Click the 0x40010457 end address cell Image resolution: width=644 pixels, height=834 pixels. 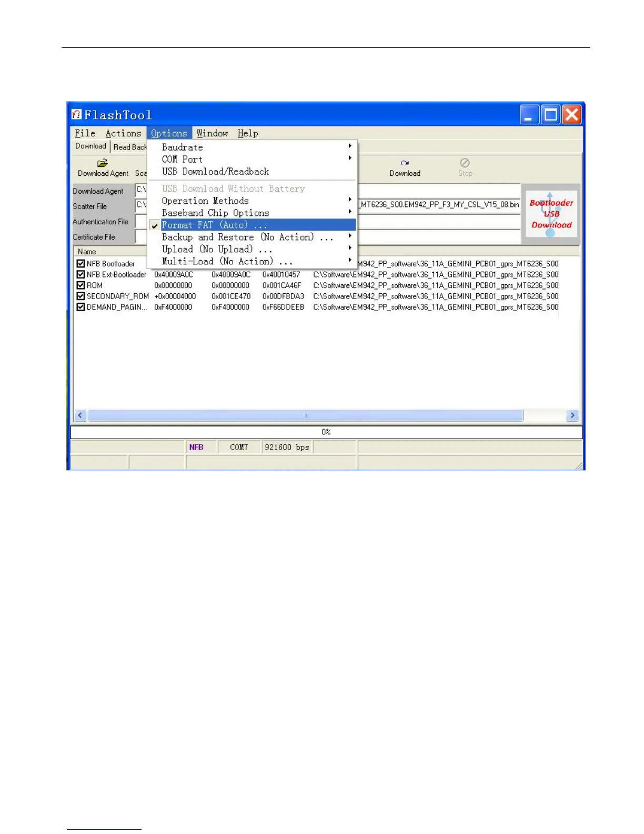tap(281, 274)
